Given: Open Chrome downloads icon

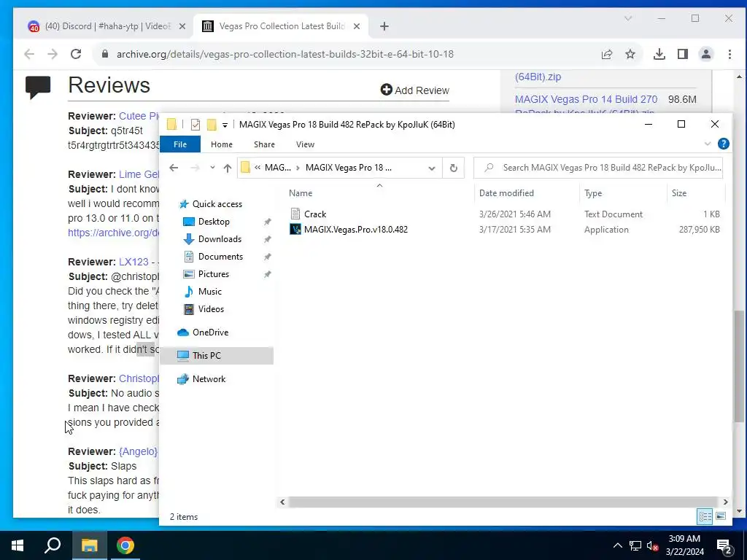Looking at the screenshot, I should (x=659, y=54).
